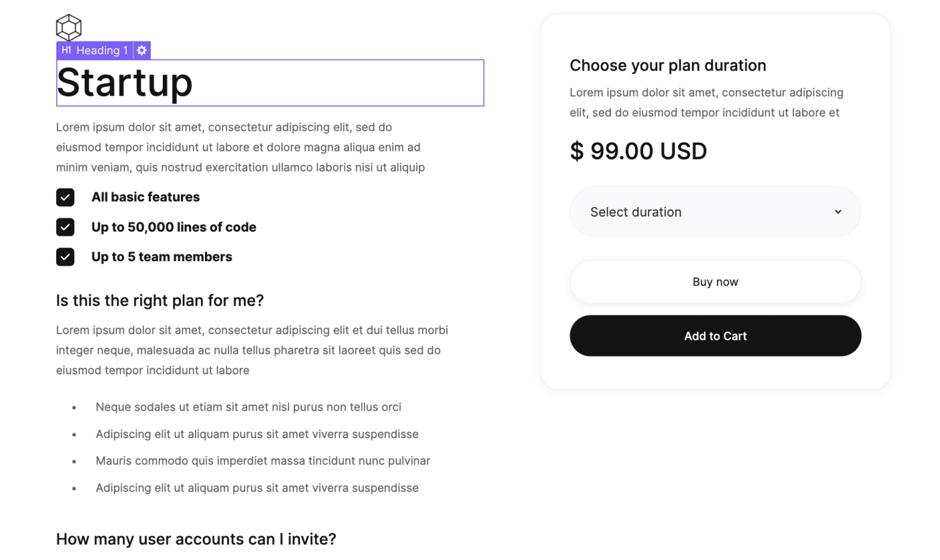Select the Startup heading element
The height and width of the screenshot is (560, 940).
click(x=125, y=82)
